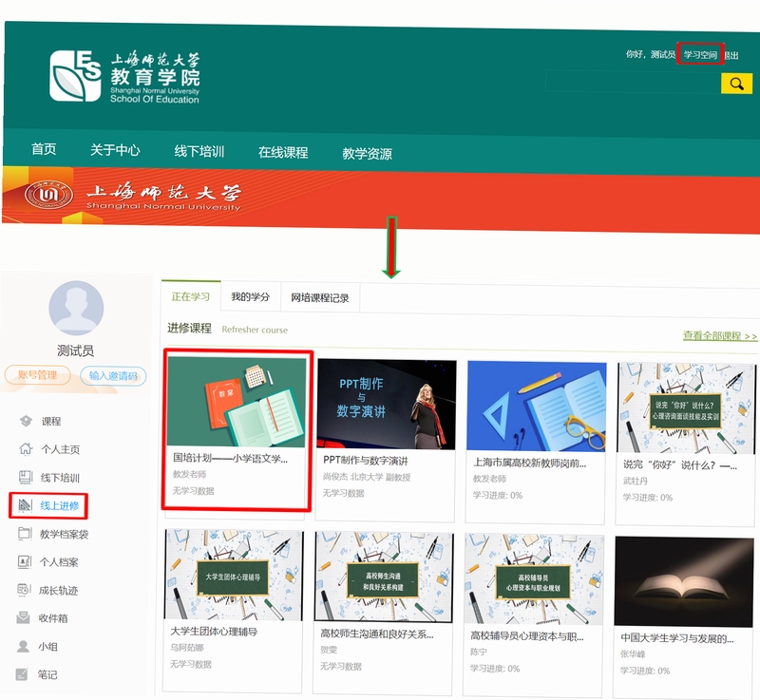Open the 首页 menu item

pyautogui.click(x=44, y=149)
